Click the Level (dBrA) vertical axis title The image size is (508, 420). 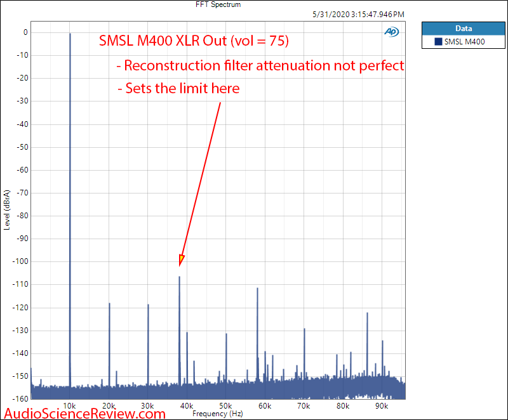(7, 210)
